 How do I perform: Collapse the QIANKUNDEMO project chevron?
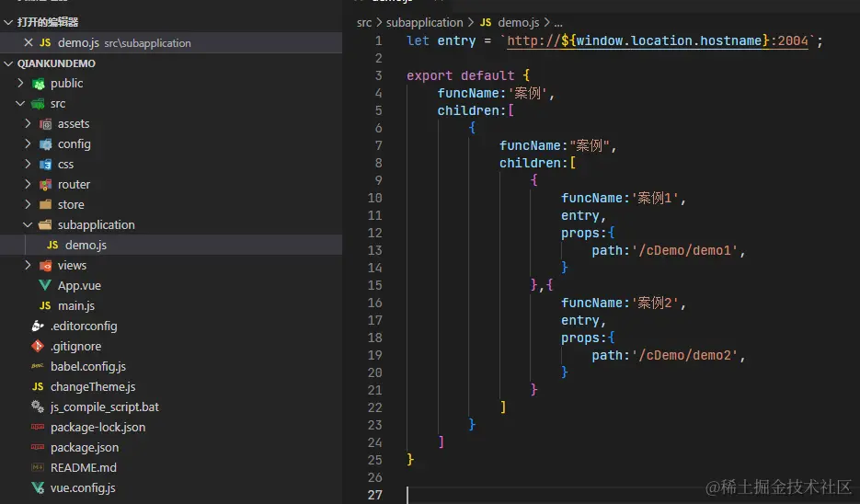pos(8,63)
